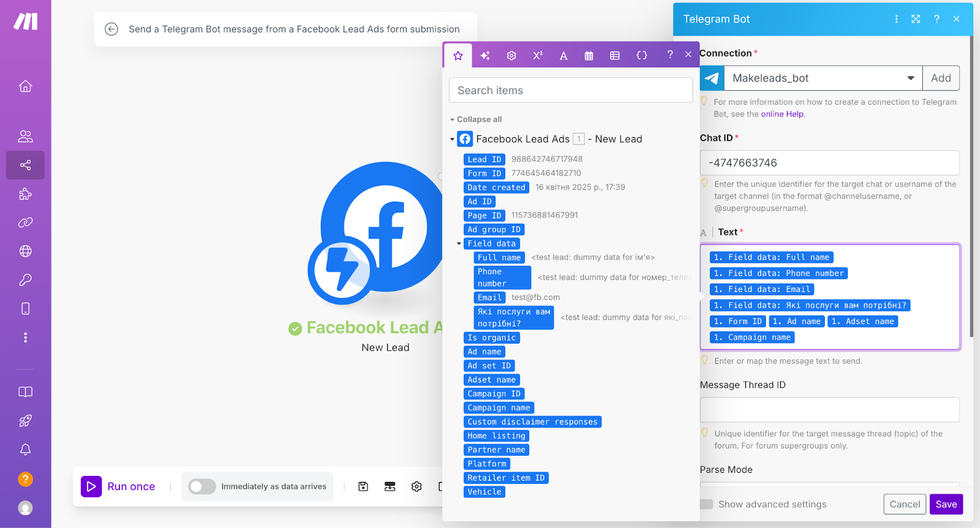Select the Vehicle item
The image size is (980, 528).
[484, 492]
